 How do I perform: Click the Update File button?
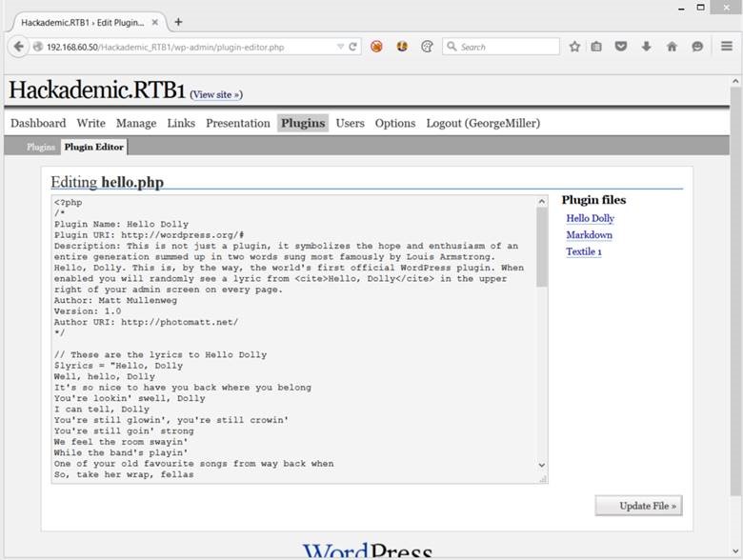[639, 506]
